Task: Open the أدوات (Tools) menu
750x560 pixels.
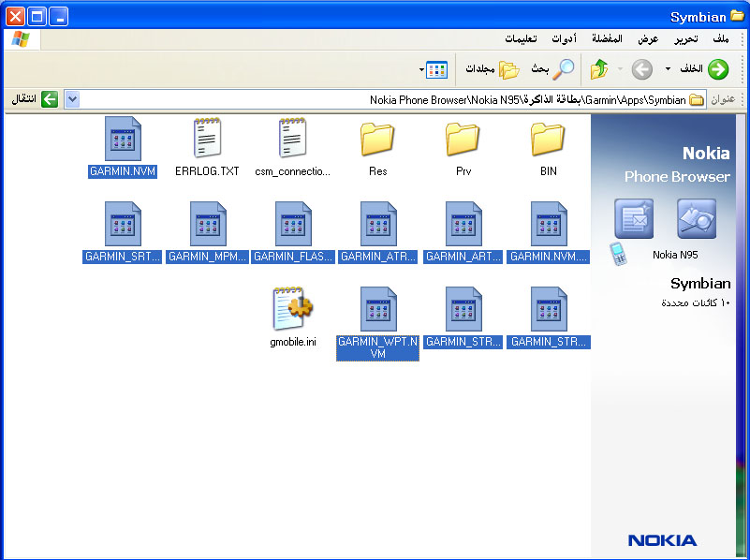Action: (564, 38)
